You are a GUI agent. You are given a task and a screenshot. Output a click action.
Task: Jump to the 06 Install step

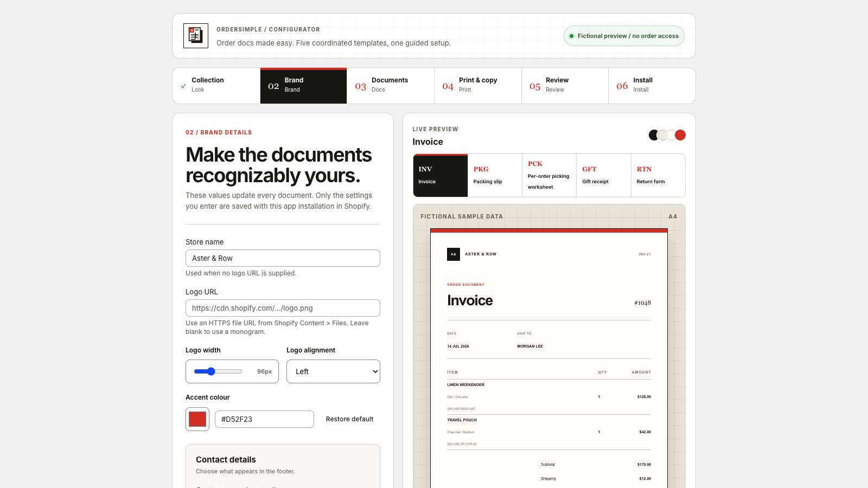coord(652,86)
